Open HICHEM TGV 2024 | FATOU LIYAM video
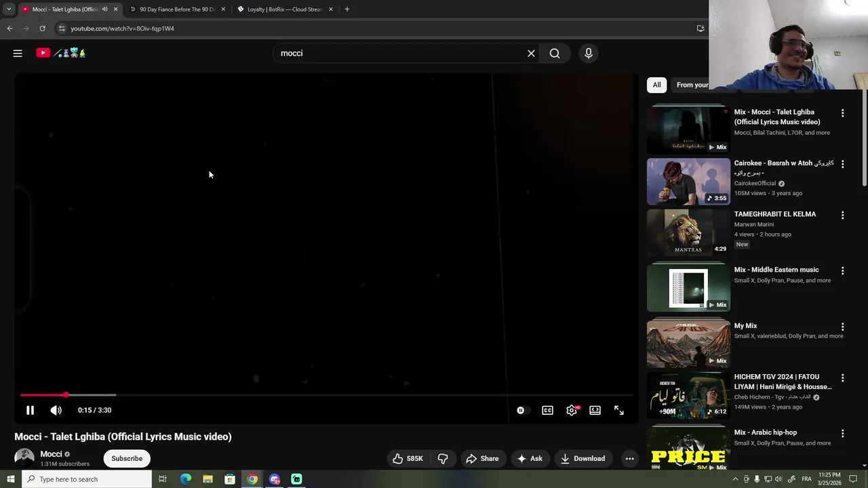Screen dimensions: 868x488 pyautogui.click(x=783, y=382)
